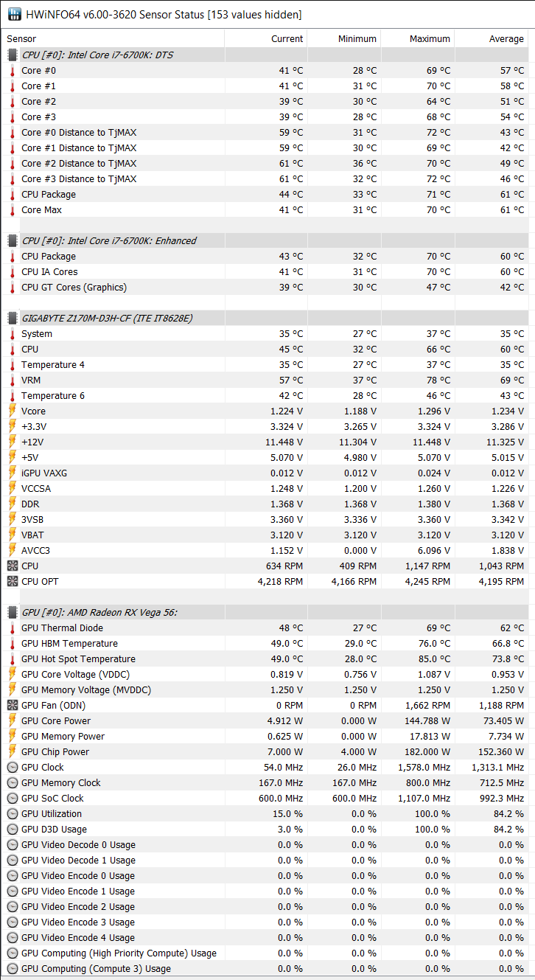Screen dimensions: 535x980
Task: Click the thermometer icon for Core #0
Action: point(13,70)
